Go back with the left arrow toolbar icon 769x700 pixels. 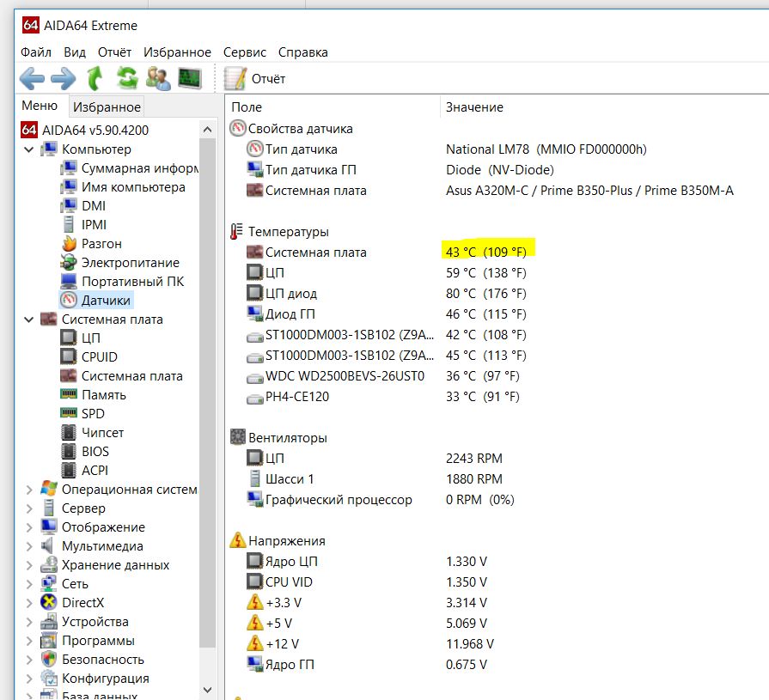pos(32,78)
